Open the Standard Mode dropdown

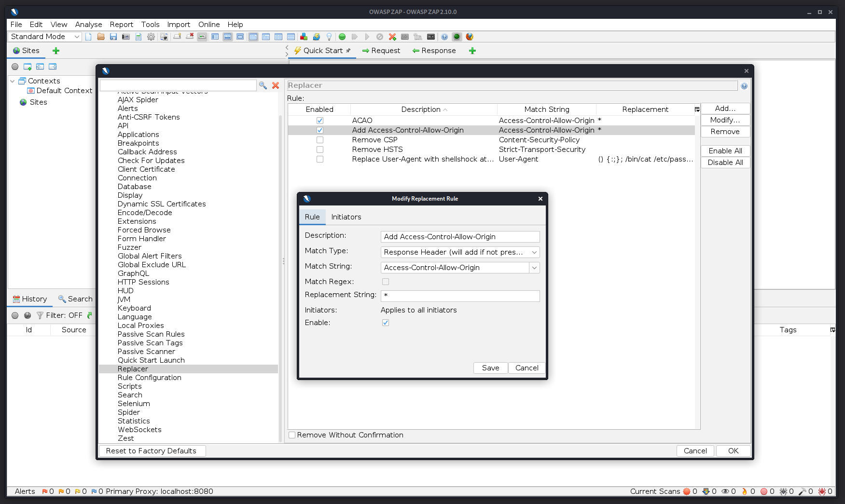76,36
